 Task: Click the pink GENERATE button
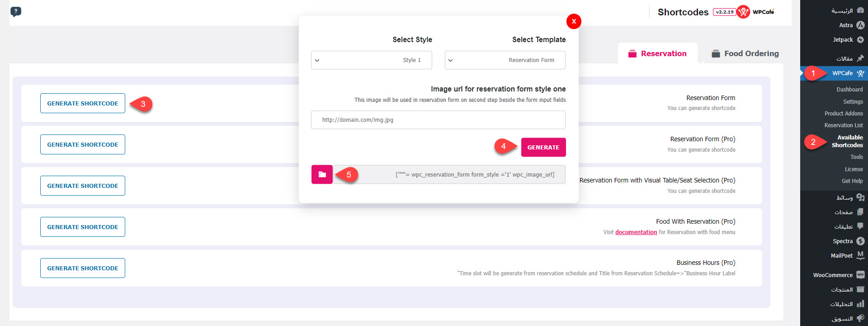(543, 147)
